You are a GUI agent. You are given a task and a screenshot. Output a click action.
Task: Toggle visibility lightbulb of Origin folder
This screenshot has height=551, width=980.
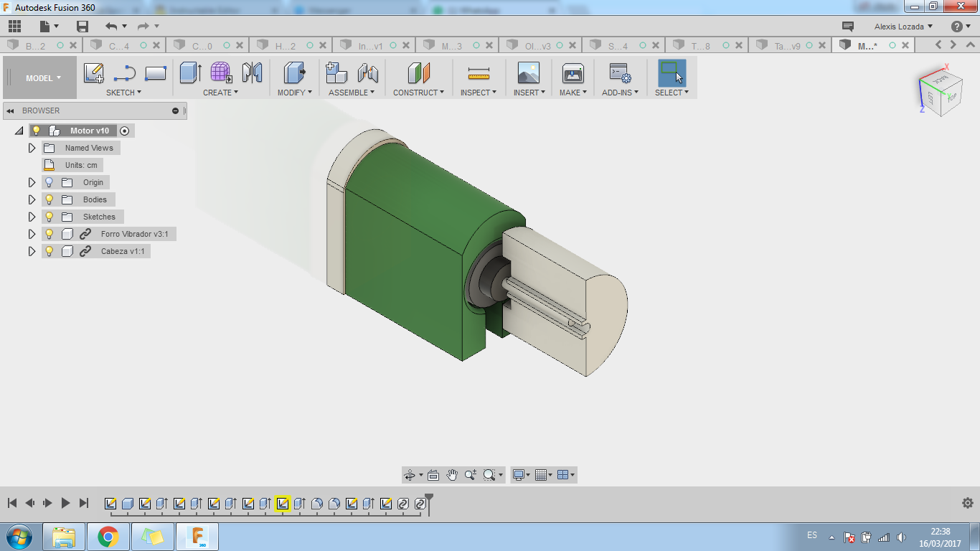[50, 182]
